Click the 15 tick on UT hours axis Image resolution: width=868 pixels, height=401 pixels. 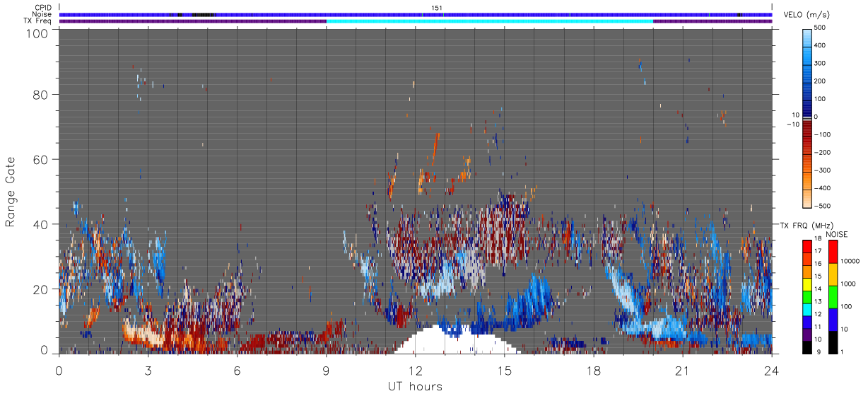pos(505,370)
